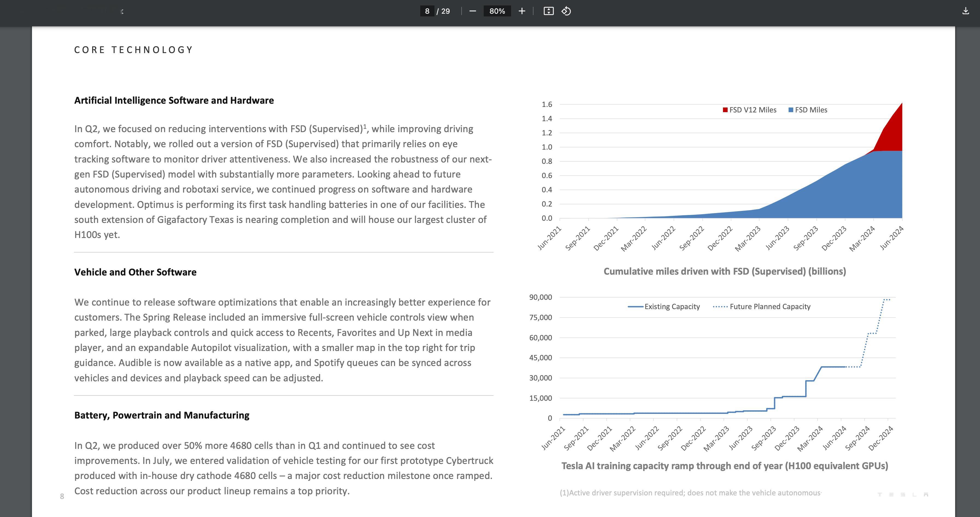Click the Dec-2021 label on FSD miles chart
This screenshot has width=980, height=517.
[x=606, y=239]
